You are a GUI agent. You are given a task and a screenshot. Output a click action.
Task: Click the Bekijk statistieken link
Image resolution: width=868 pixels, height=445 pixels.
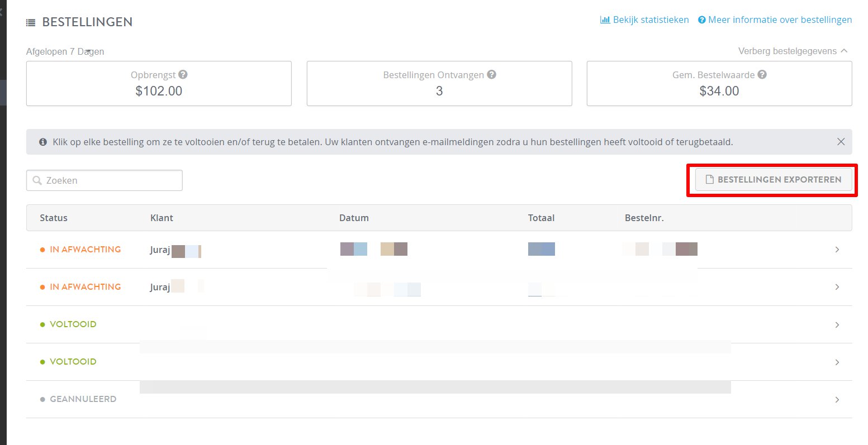click(x=651, y=20)
